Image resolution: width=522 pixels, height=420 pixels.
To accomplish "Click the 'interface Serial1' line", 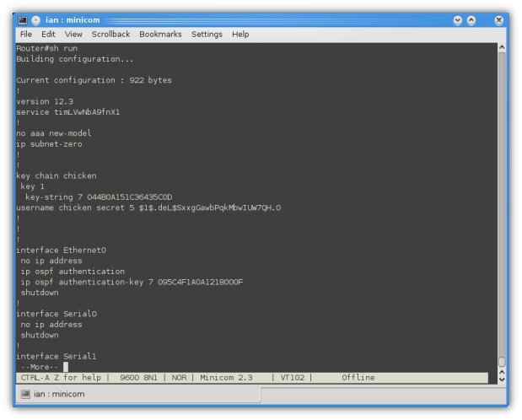I will coord(57,357).
